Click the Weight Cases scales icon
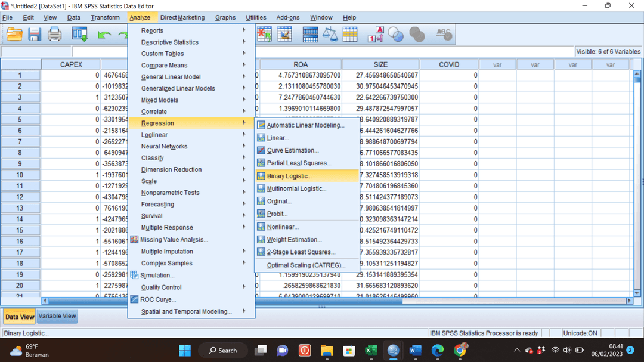Image resolution: width=644 pixels, height=362 pixels. (x=330, y=35)
